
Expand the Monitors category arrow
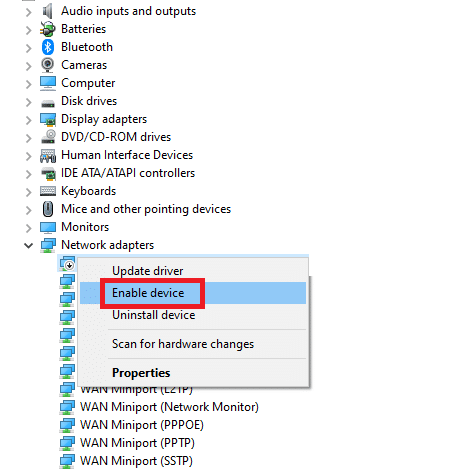click(x=29, y=228)
